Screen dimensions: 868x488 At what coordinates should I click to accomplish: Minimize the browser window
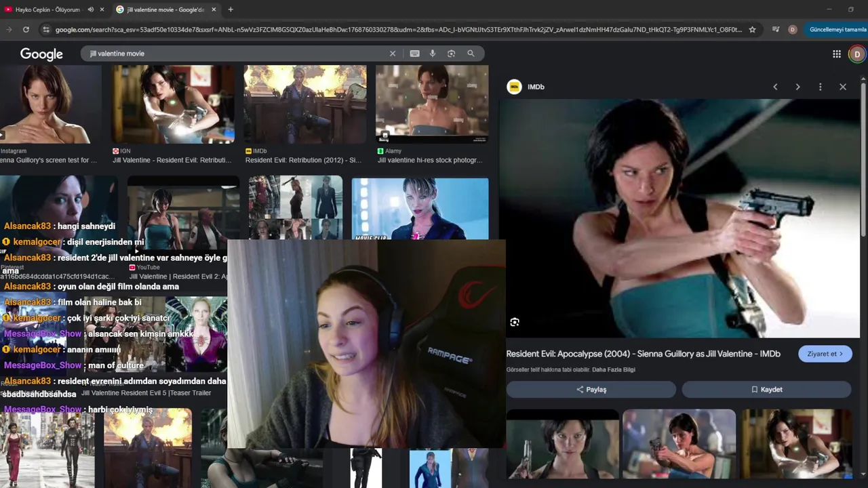[829, 9]
